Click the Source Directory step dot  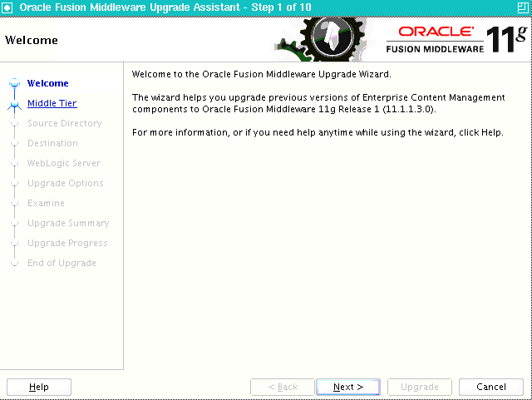pyautogui.click(x=14, y=124)
